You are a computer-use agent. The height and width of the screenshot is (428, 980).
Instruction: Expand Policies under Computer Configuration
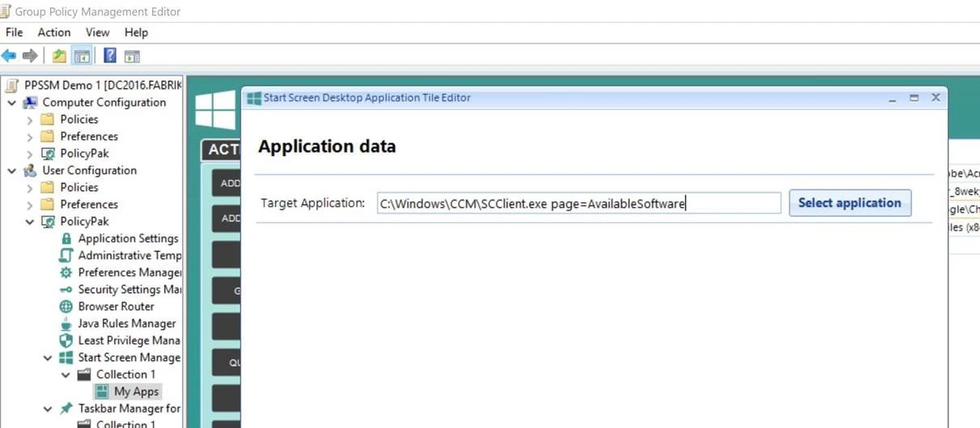tap(30, 120)
